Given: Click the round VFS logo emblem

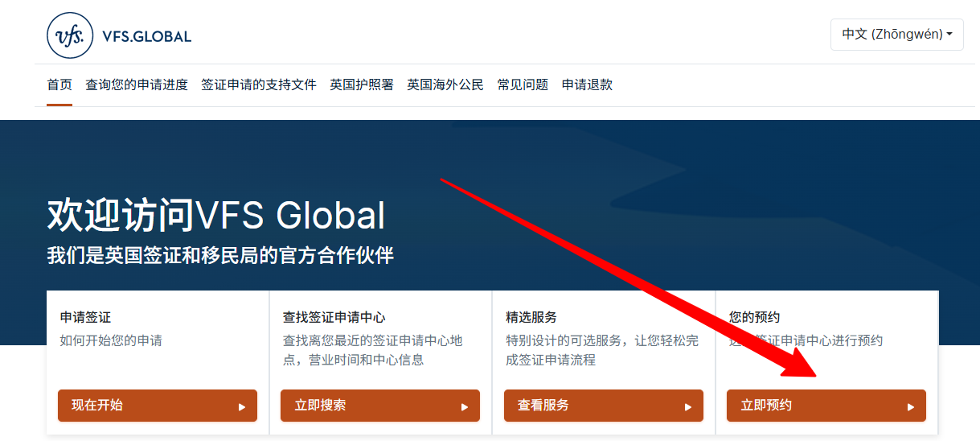Looking at the screenshot, I should (70, 35).
